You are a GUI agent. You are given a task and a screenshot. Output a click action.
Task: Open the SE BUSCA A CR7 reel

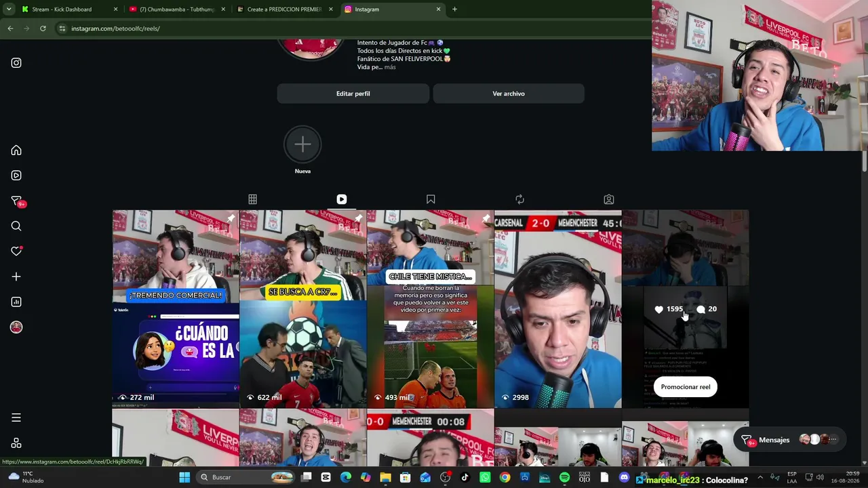pyautogui.click(x=303, y=309)
